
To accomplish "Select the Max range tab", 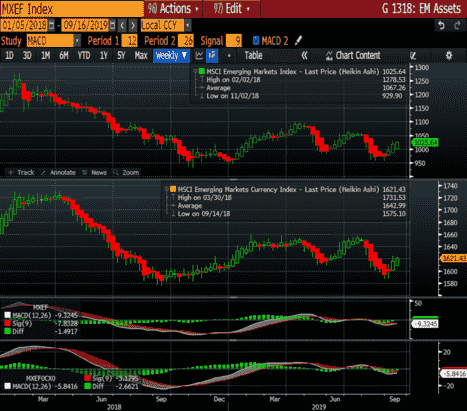I will coord(141,55).
